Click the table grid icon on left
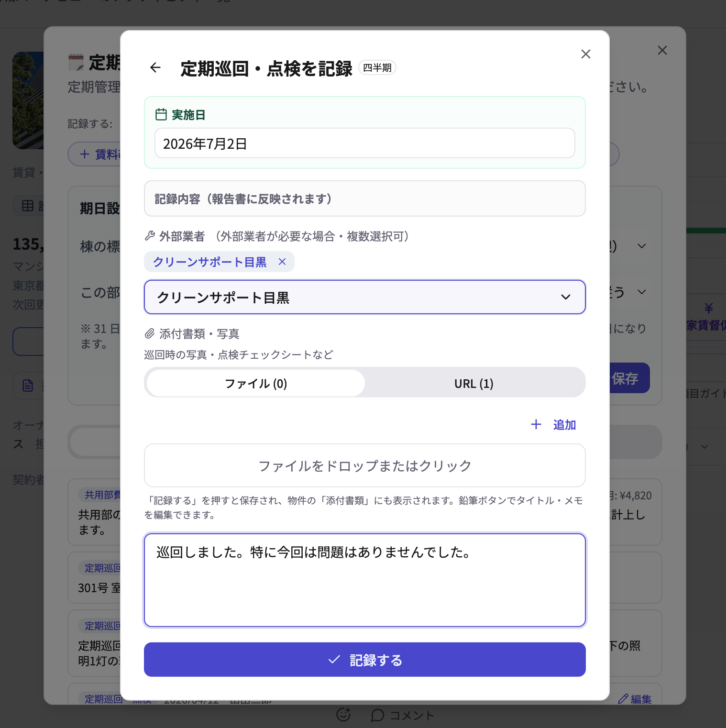The height and width of the screenshot is (728, 726). point(28,206)
